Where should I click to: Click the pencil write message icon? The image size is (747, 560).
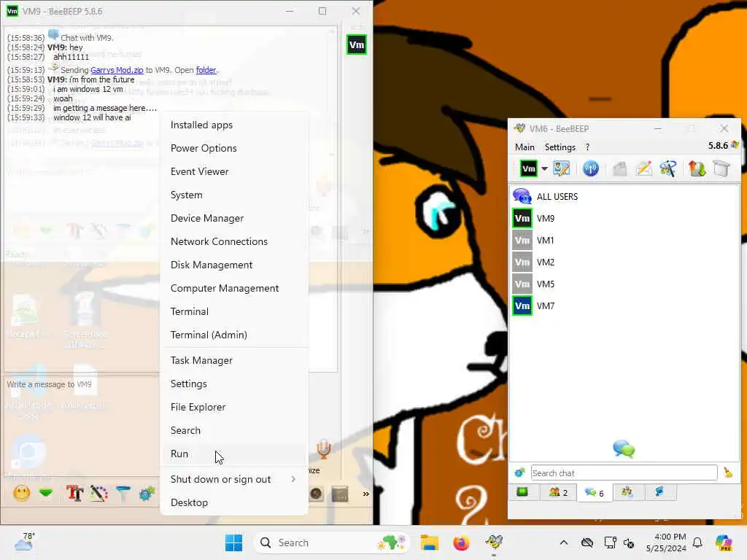[x=644, y=168]
